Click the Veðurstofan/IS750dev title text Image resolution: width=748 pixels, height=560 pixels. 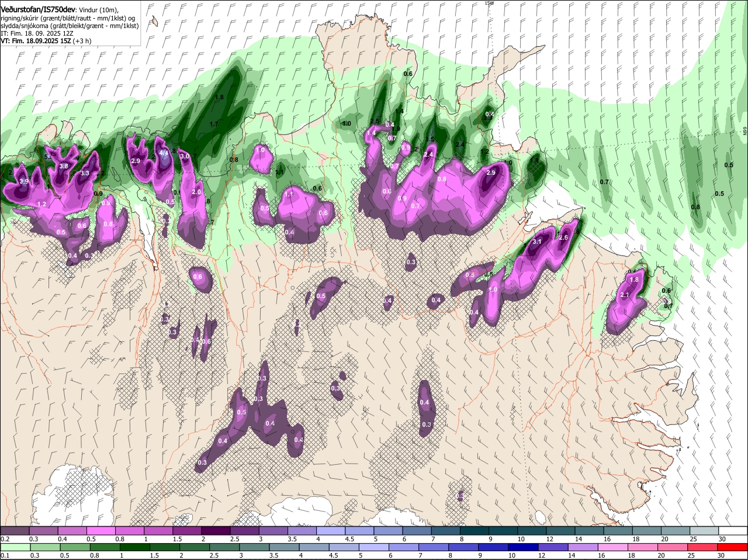pyautogui.click(x=38, y=9)
